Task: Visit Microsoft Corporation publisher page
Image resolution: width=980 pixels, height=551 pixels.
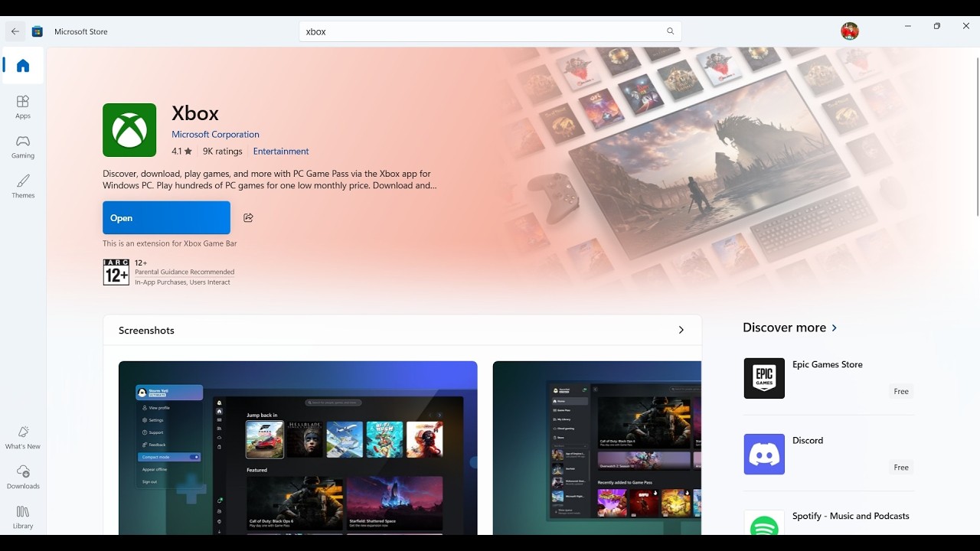Action: pos(215,134)
